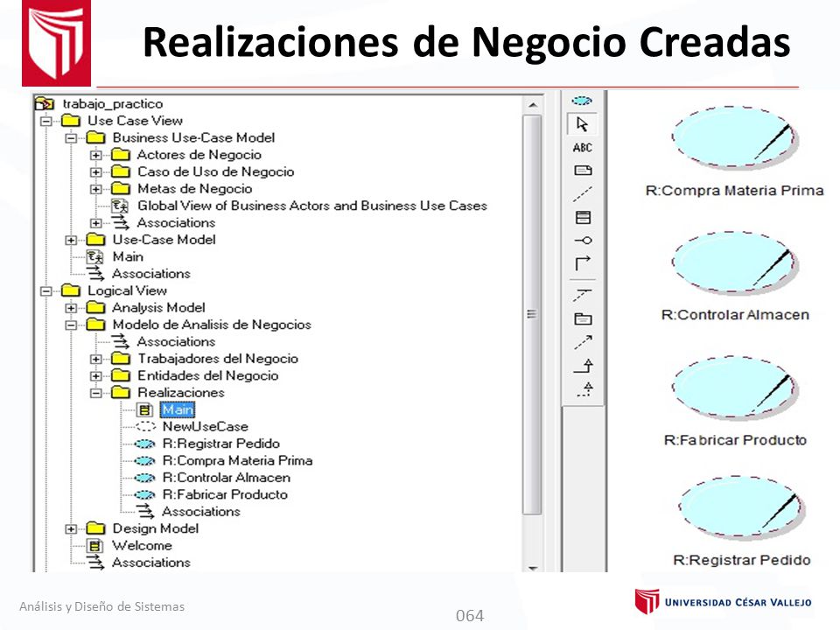Collapse the Business Use-Case Model node
Viewport: 840px width, 630px height.
pos(71,138)
